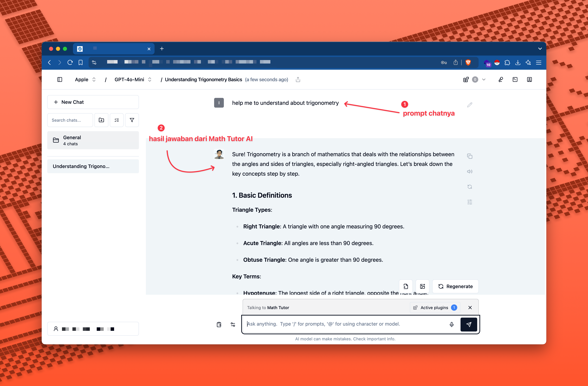
Task: Click the Math Tutor avatar
Action: [x=219, y=154]
